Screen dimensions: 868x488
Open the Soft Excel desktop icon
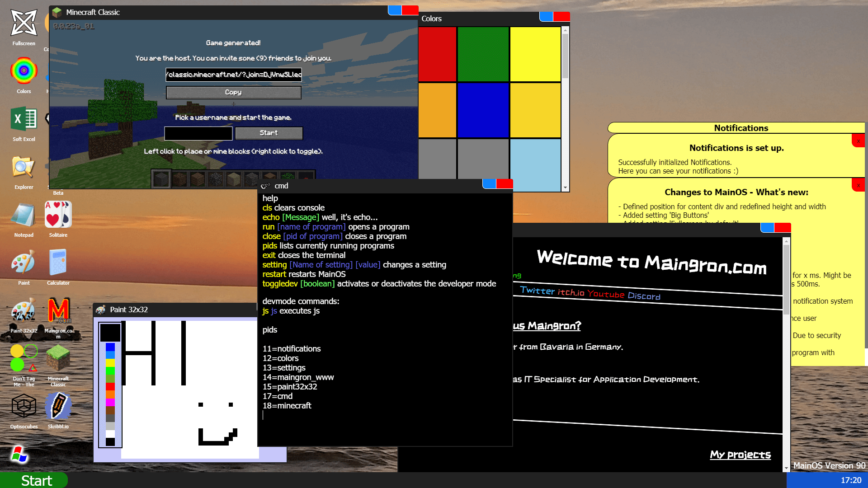click(24, 120)
